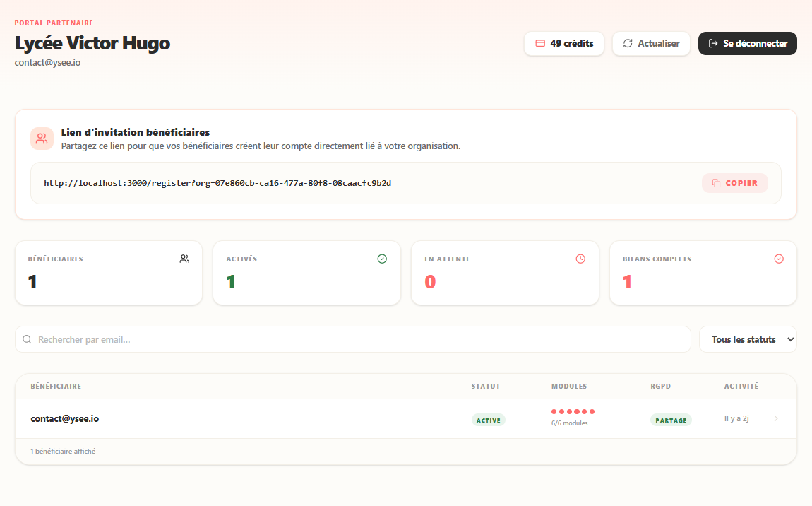Click the magnifier icon in search field

click(x=28, y=339)
